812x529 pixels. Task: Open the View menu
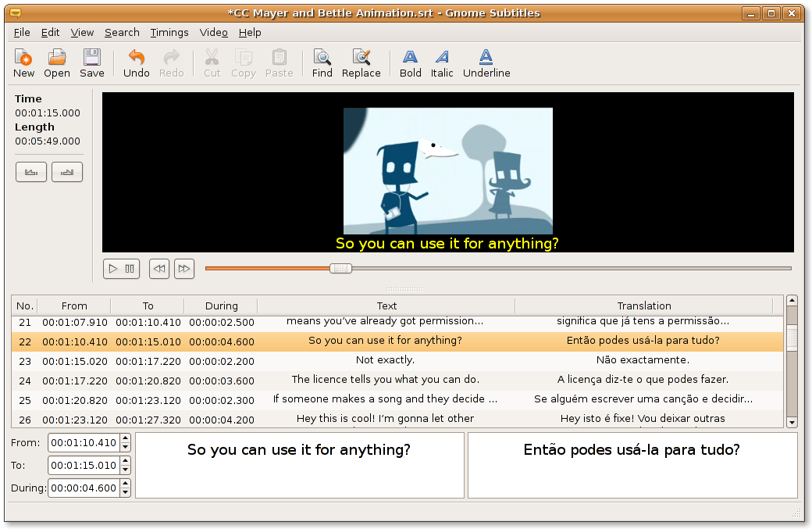pos(82,33)
